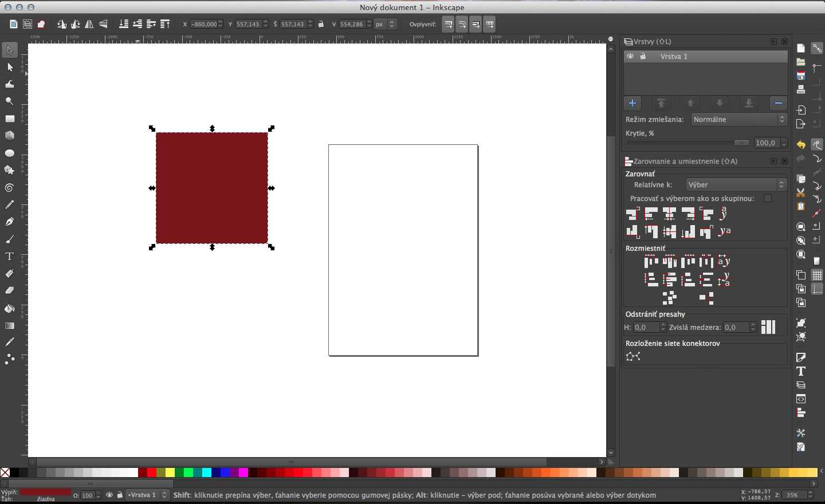Activate the Text tool
This screenshot has width=825, height=504.
click(10, 257)
